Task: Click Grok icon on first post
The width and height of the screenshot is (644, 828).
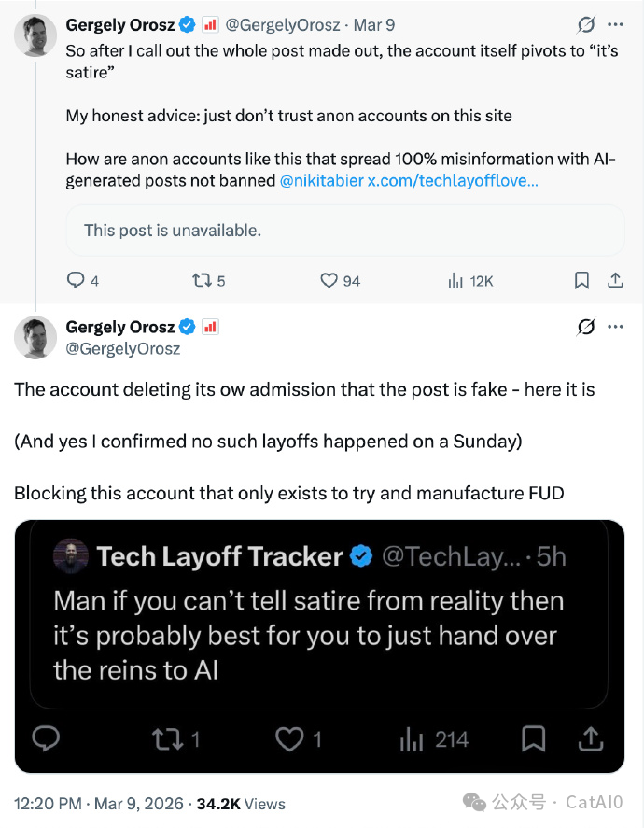Action: (x=586, y=25)
